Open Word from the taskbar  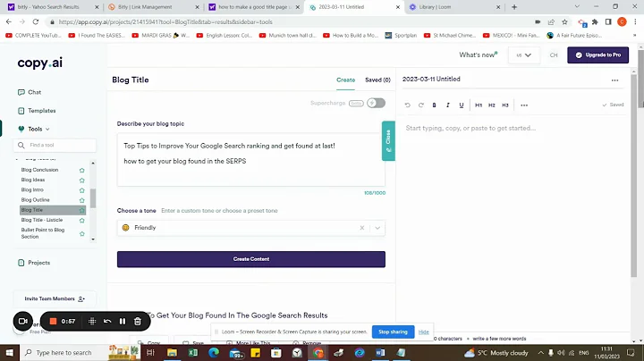380,353
